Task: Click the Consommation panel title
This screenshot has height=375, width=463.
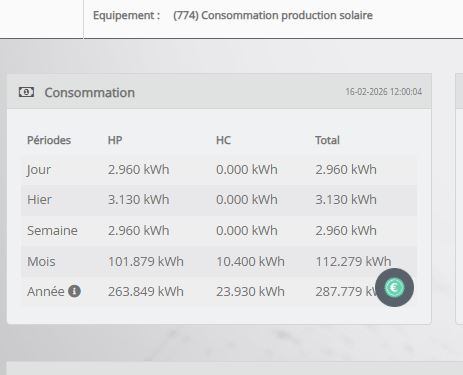Action: point(90,93)
